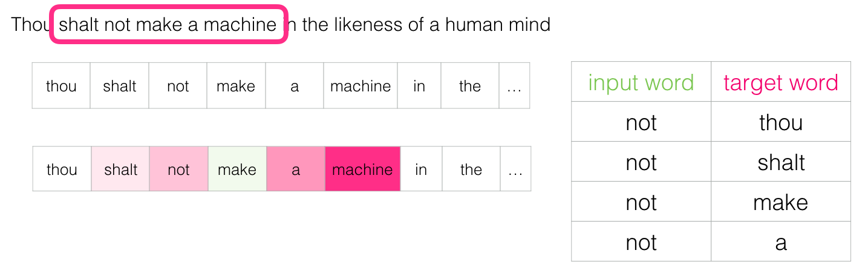The height and width of the screenshot is (276, 868).
Task: Choose the pink 'not' cell in bottom row
Action: pos(178,169)
